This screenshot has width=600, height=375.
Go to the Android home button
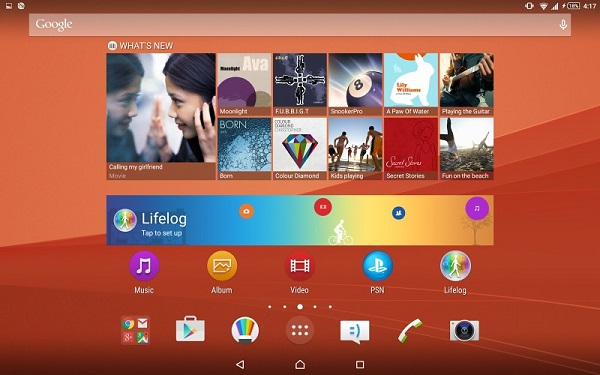300,364
